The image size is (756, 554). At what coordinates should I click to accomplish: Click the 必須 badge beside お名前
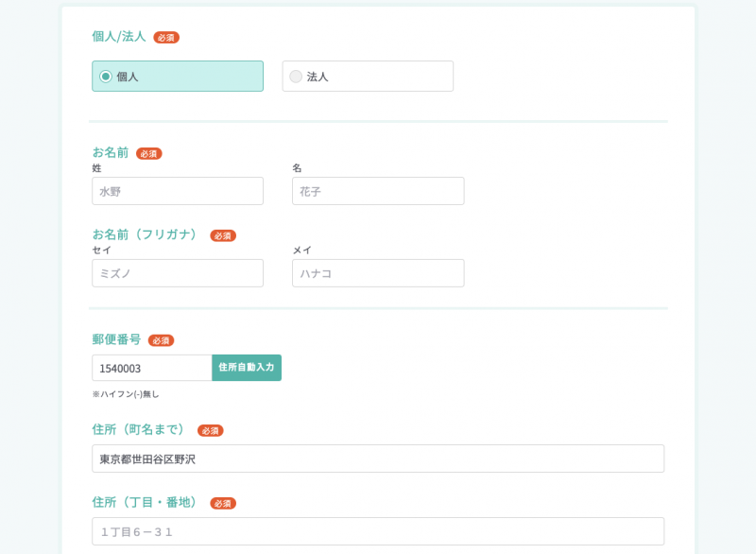(x=149, y=153)
